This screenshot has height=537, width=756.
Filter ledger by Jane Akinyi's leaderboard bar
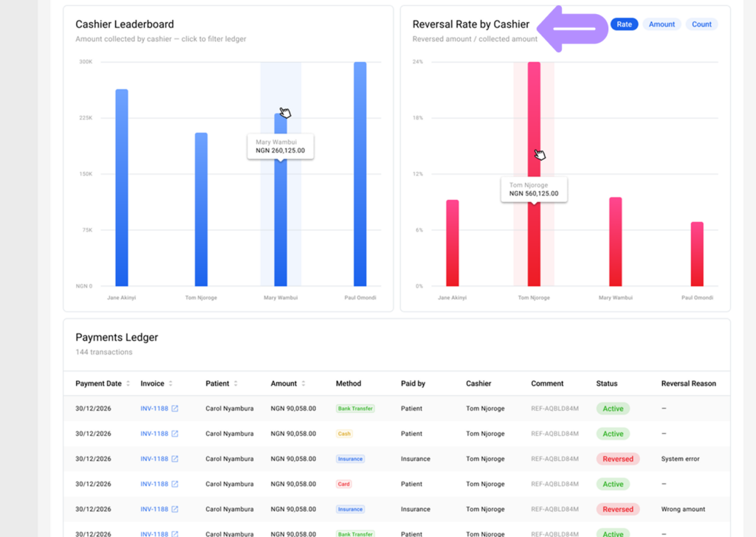pyautogui.click(x=122, y=188)
